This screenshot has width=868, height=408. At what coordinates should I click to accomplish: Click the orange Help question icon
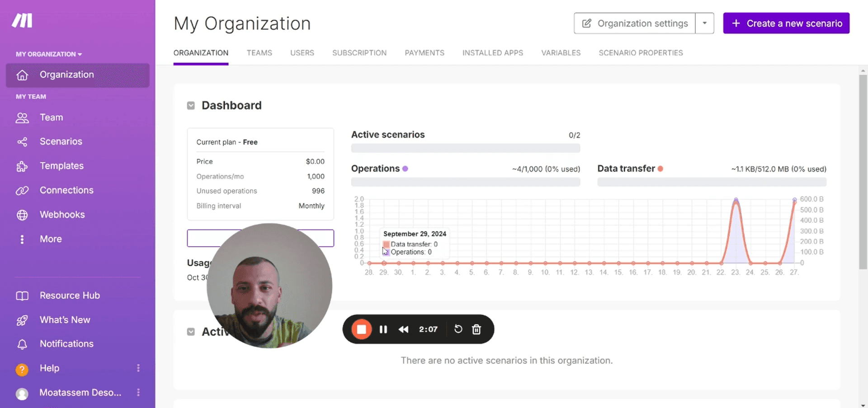pyautogui.click(x=22, y=370)
